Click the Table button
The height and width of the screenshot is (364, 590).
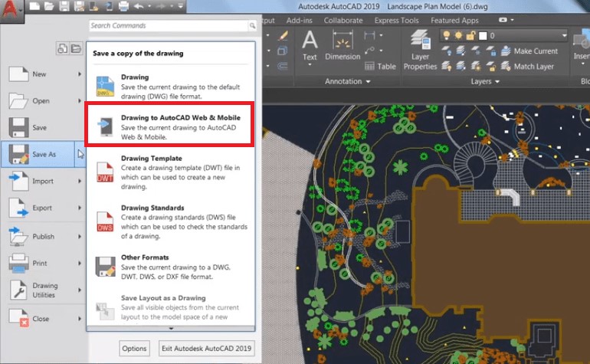[380, 66]
